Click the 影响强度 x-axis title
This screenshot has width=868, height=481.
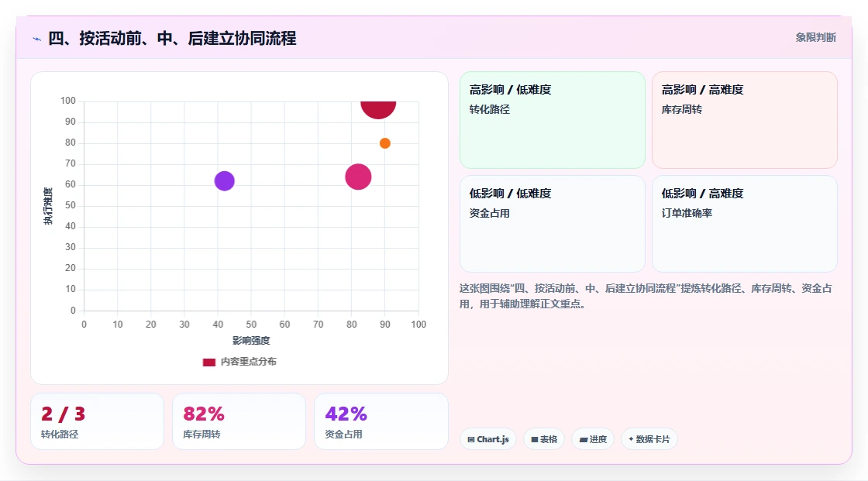251,340
